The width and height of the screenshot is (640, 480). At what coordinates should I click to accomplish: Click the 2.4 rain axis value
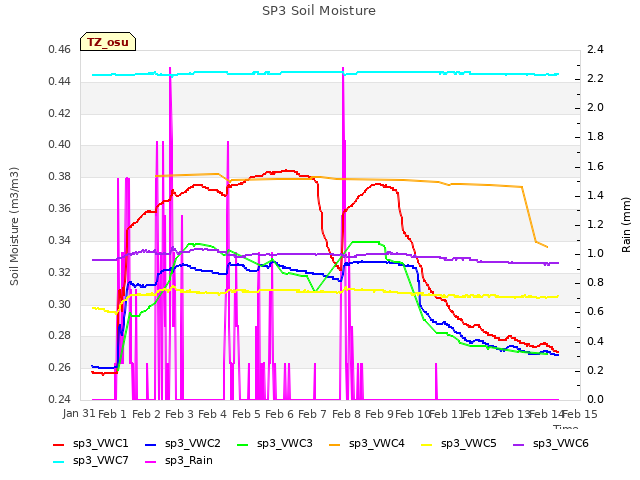[x=596, y=49]
